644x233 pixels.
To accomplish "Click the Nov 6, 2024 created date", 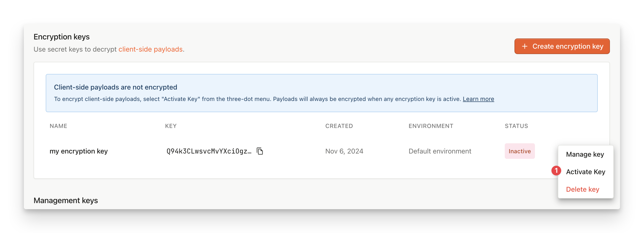I will pyautogui.click(x=344, y=151).
